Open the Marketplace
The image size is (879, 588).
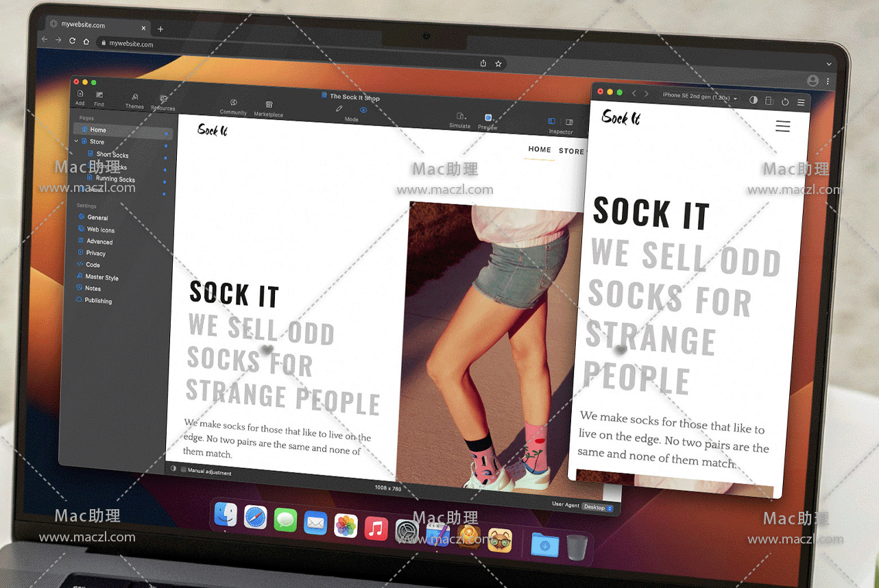pos(269,106)
